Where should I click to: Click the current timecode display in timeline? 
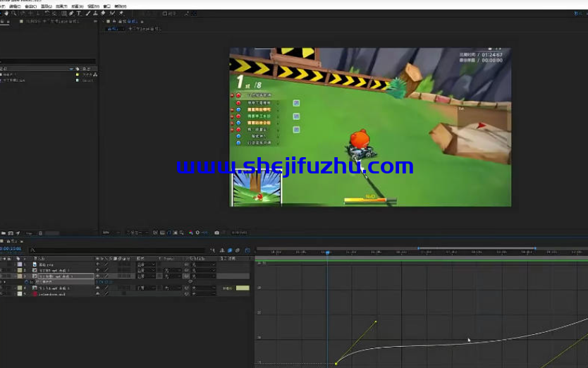tap(11, 248)
